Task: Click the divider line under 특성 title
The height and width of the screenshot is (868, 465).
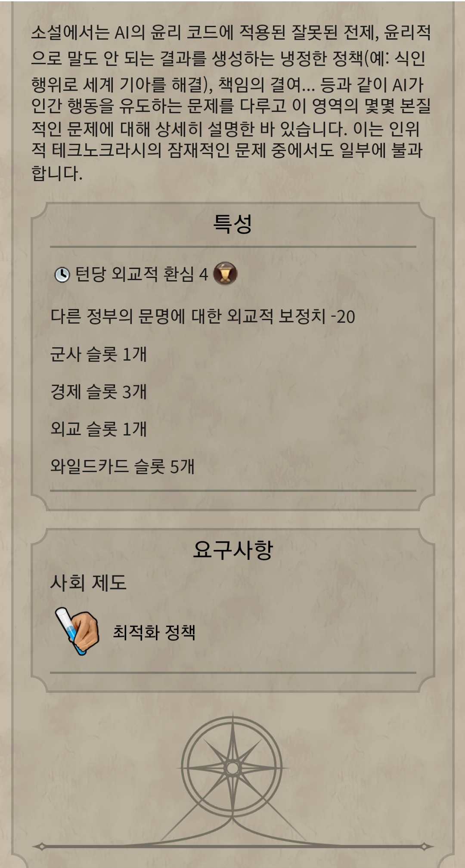Action: (x=232, y=247)
